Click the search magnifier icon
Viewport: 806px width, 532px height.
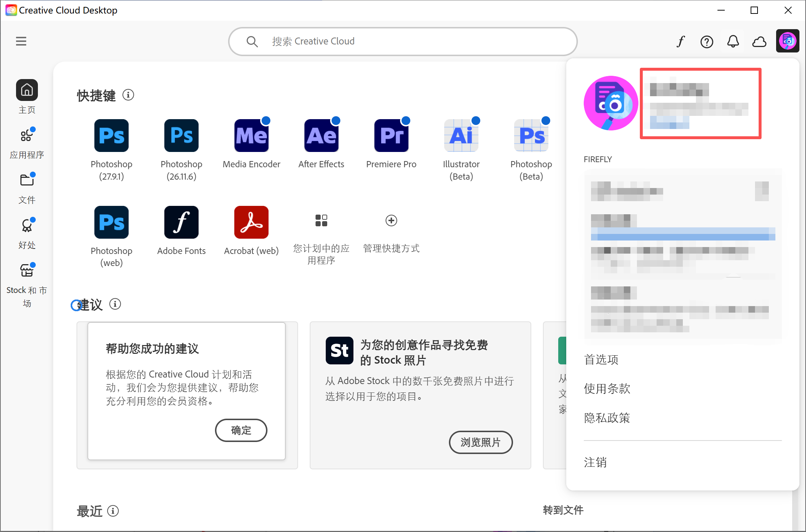[252, 42]
